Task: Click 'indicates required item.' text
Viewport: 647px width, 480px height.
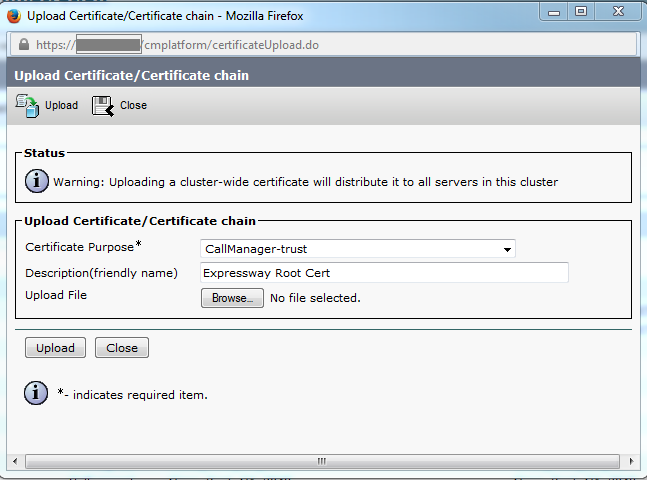Action: (140, 395)
